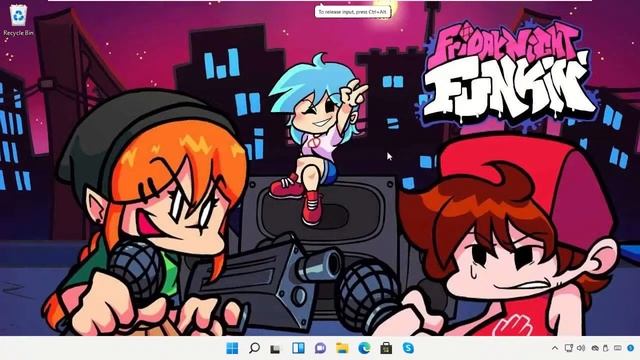Click the network tray icon

[568, 348]
